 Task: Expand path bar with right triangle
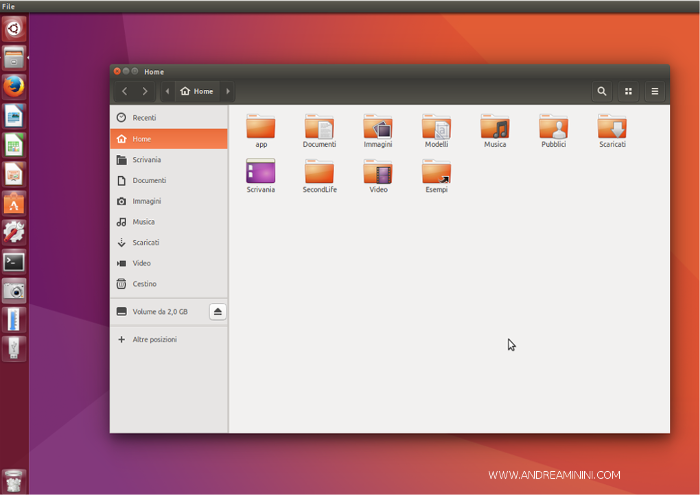click(228, 91)
